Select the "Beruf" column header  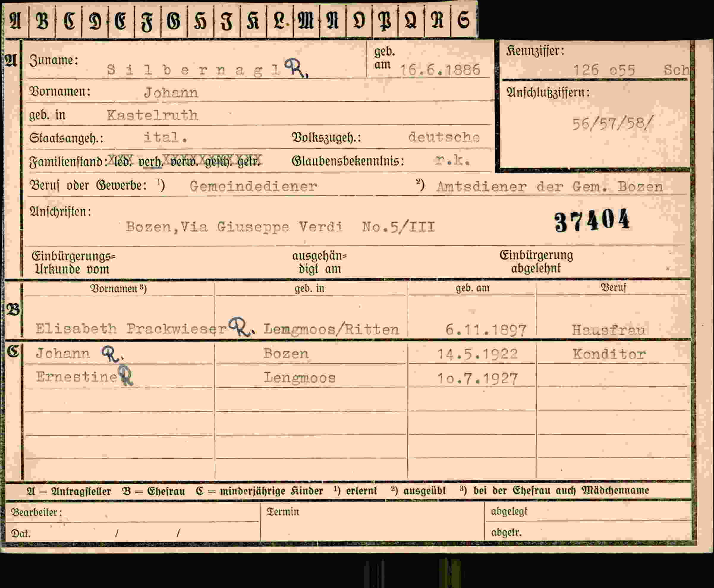coord(614,287)
